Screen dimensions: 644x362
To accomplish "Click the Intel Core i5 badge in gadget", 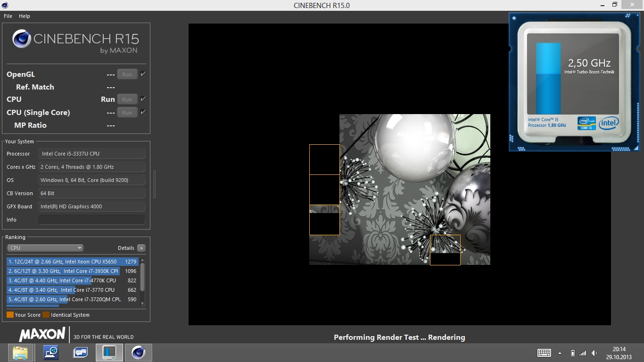I will pyautogui.click(x=586, y=123).
